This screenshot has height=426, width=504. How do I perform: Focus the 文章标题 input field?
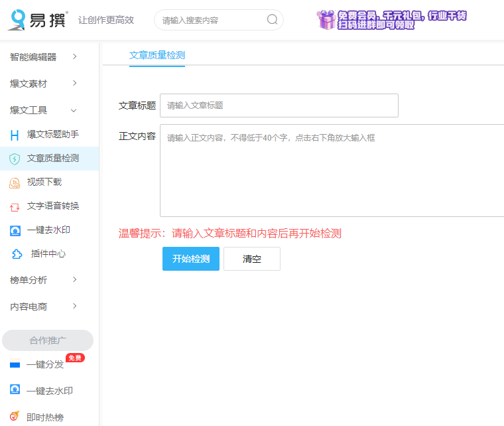tap(279, 106)
